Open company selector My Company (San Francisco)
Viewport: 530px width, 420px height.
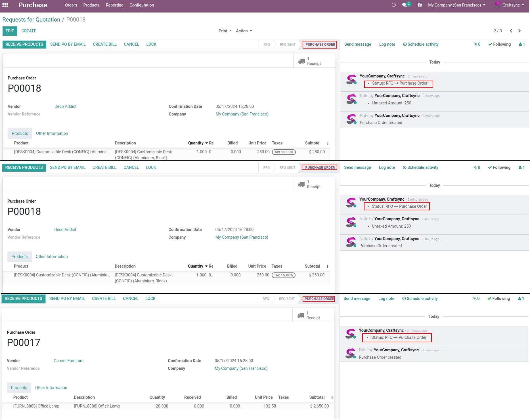(x=456, y=5)
